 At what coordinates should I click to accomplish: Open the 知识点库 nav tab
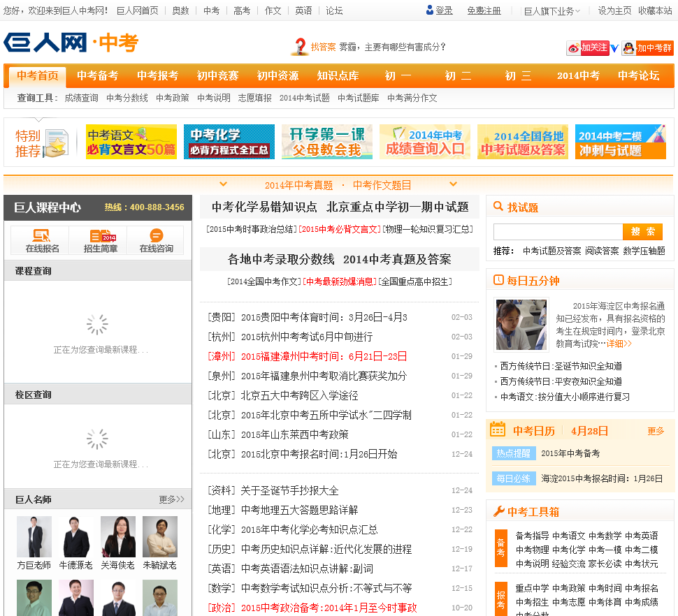(x=338, y=76)
